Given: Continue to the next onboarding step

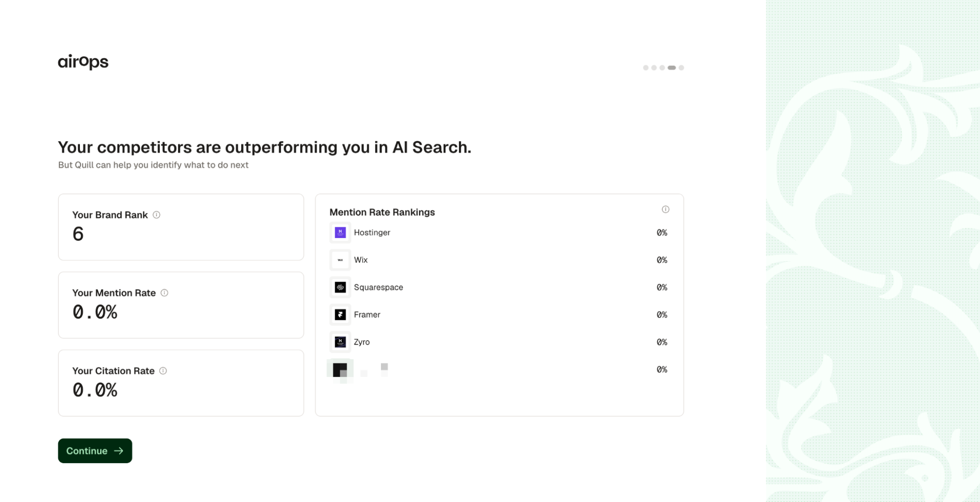Looking at the screenshot, I should click(95, 450).
